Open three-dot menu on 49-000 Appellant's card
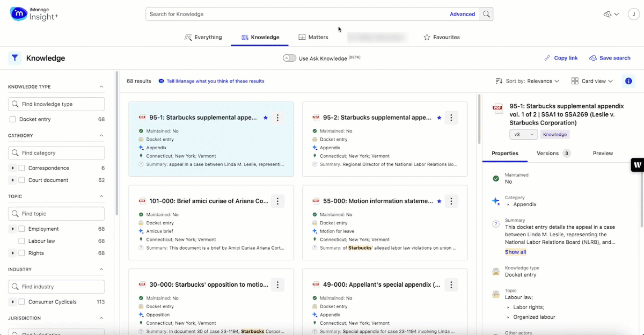 pos(451,285)
